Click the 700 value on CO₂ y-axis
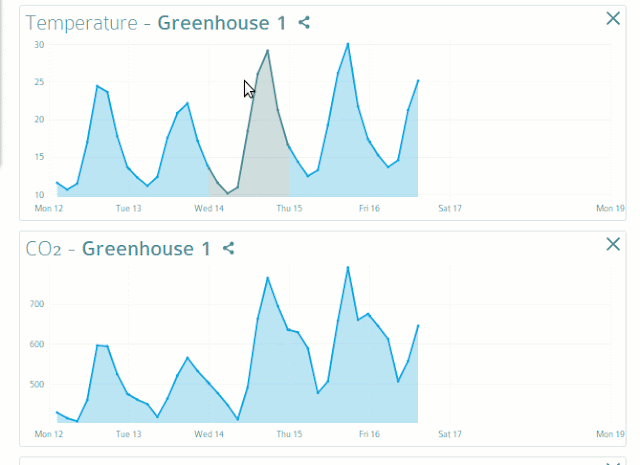The image size is (640, 465). (36, 304)
